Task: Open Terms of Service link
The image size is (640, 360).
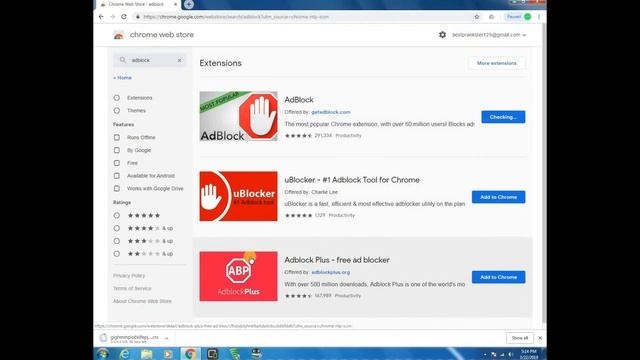Action: pos(132,289)
